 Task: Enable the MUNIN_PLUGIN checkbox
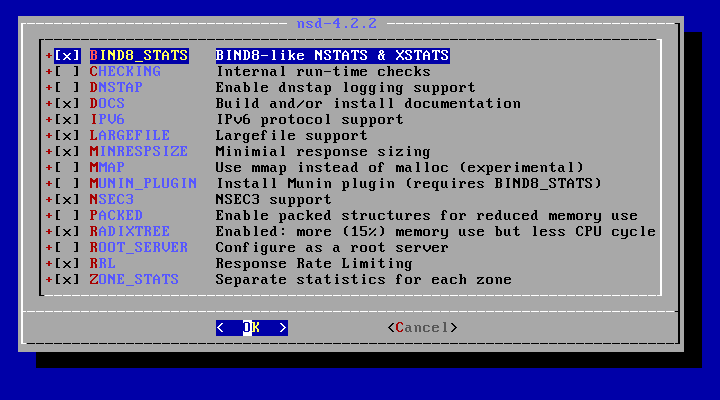pyautogui.click(x=67, y=184)
